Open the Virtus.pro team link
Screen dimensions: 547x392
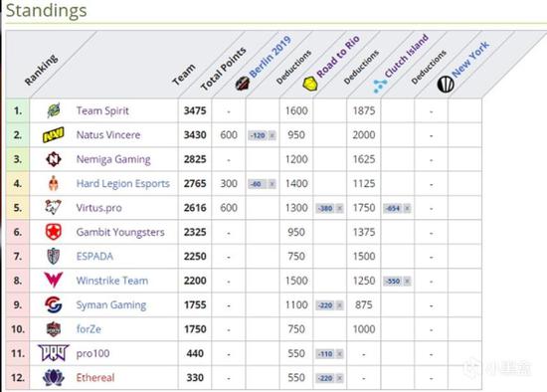[x=99, y=208]
